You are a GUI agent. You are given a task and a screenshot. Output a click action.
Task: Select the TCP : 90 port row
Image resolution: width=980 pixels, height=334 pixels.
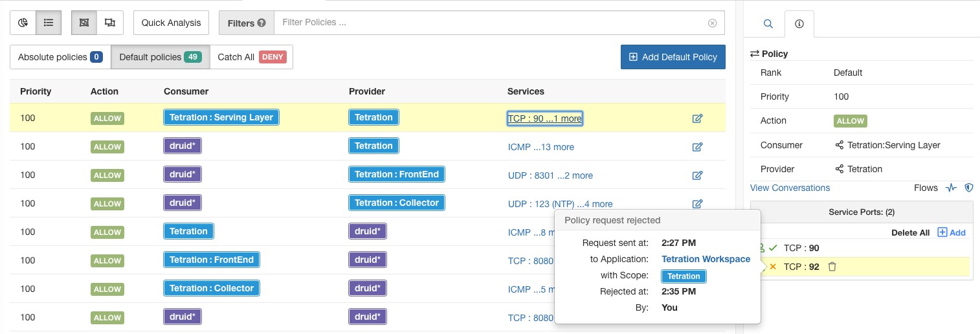[x=862, y=248]
